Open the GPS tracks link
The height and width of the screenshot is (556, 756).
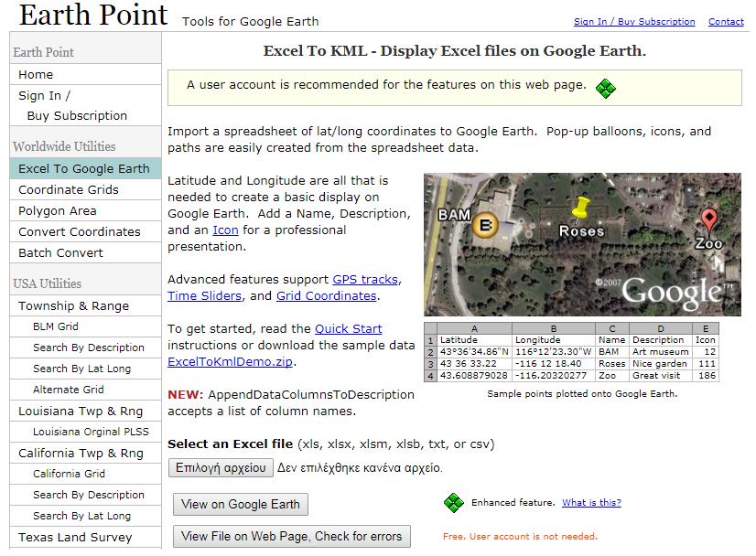pyautogui.click(x=365, y=280)
